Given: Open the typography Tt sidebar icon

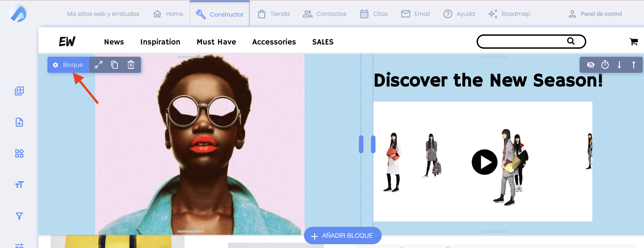Looking at the screenshot, I should coord(19,185).
